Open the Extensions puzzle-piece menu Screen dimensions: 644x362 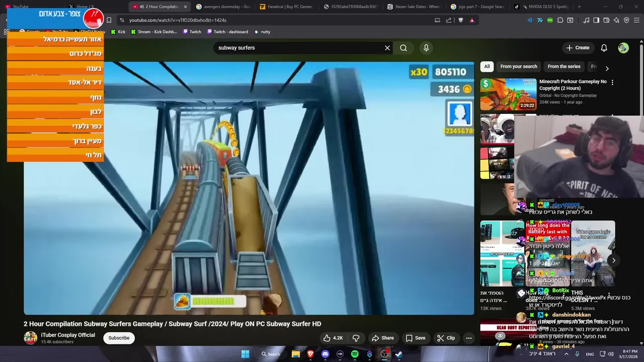coord(560,20)
